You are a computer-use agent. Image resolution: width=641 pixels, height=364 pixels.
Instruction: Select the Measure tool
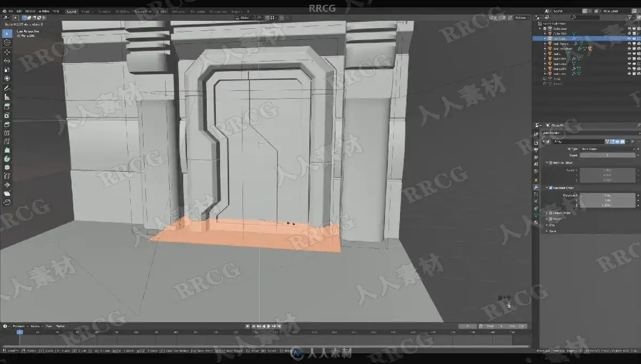click(x=7, y=97)
